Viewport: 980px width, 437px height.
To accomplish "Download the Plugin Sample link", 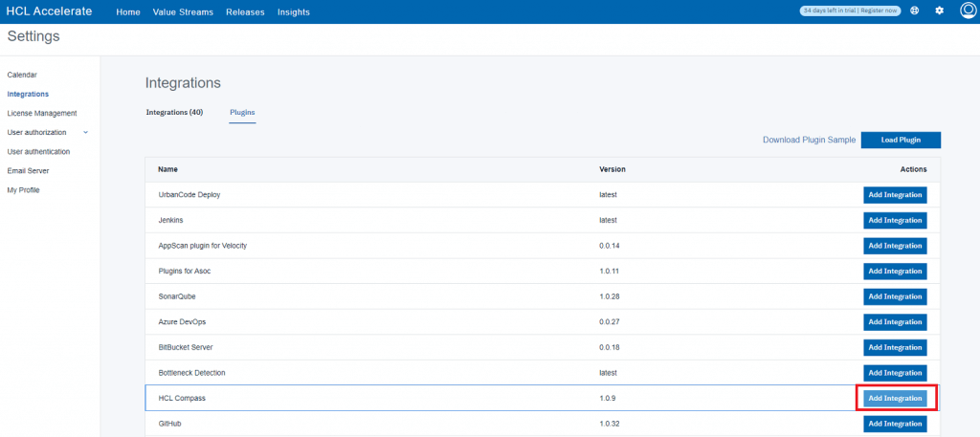I will click(x=810, y=140).
